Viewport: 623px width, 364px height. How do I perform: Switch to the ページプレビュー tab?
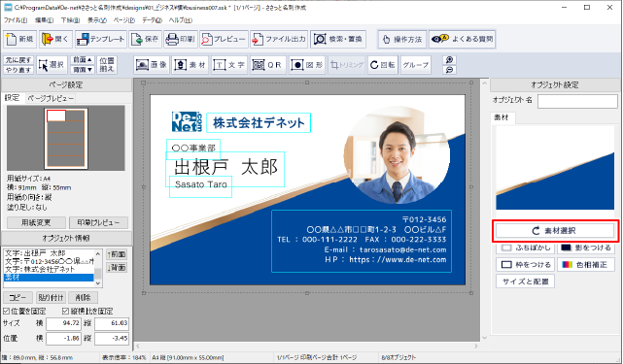(51, 98)
